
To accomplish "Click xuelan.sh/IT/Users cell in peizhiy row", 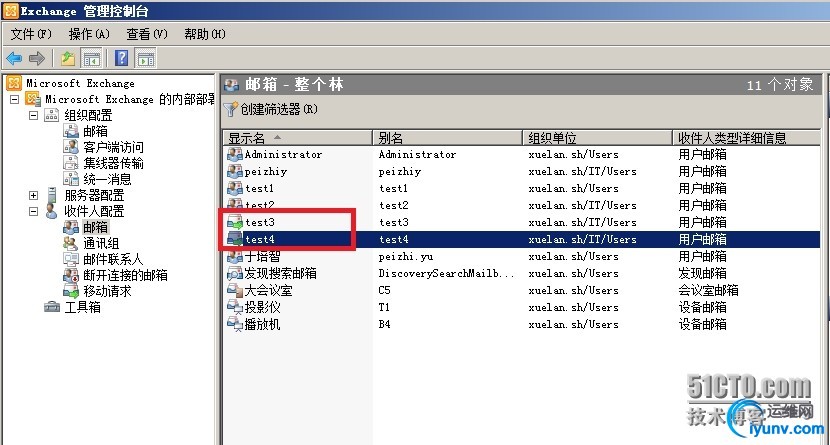I will pos(582,171).
